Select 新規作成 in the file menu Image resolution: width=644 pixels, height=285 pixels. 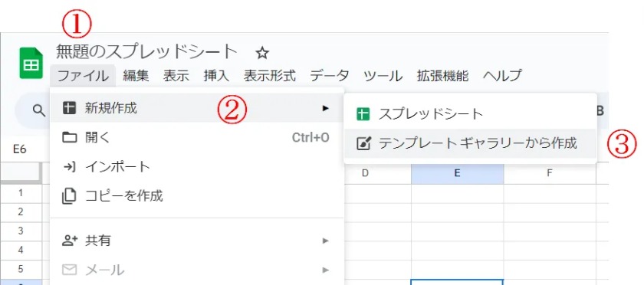(197, 108)
